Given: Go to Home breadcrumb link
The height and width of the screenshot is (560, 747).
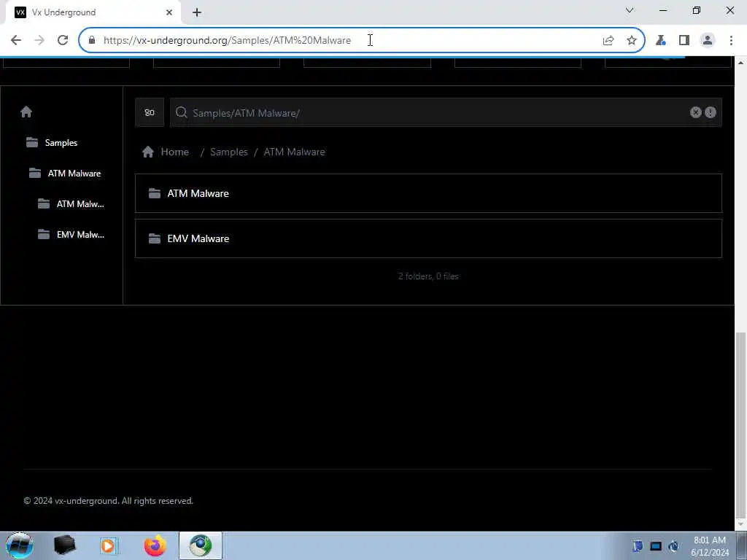Looking at the screenshot, I should [x=175, y=152].
